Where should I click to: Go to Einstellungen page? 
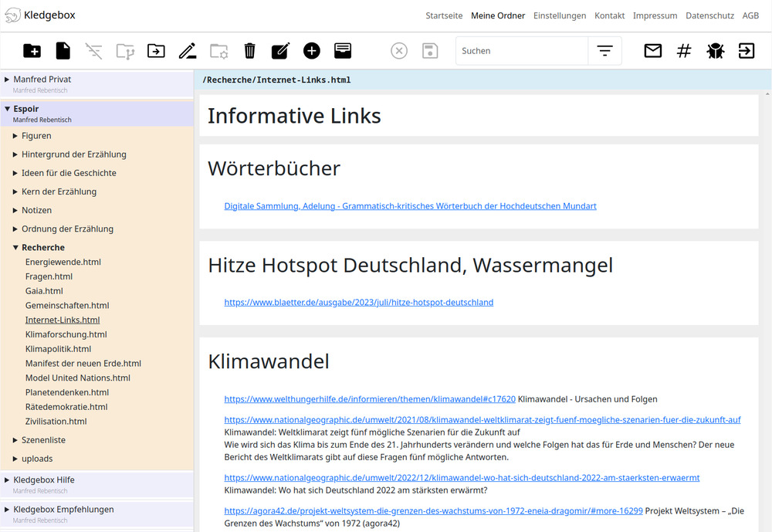pyautogui.click(x=560, y=15)
